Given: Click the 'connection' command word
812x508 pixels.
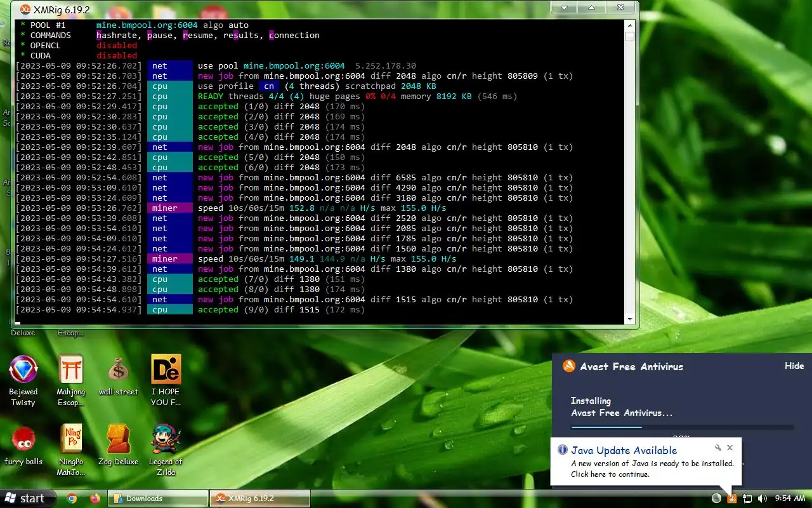Looking at the screenshot, I should click(294, 36).
